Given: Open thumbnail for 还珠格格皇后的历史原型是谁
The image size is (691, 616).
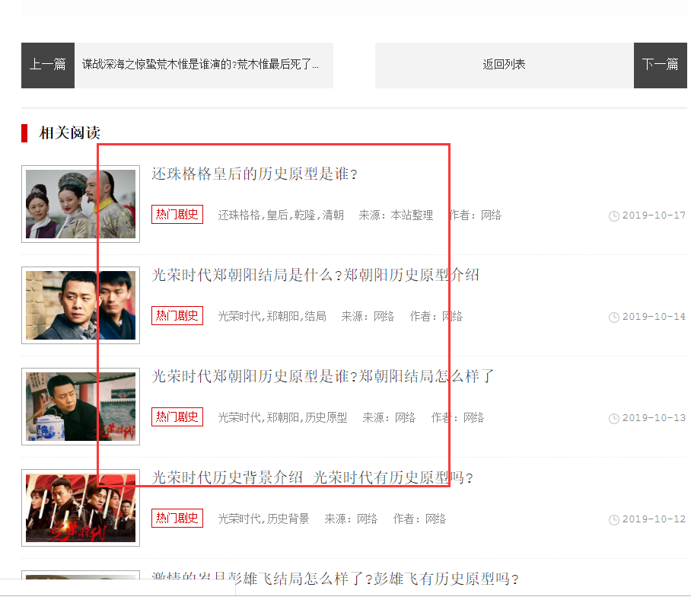Looking at the screenshot, I should click(81, 204).
